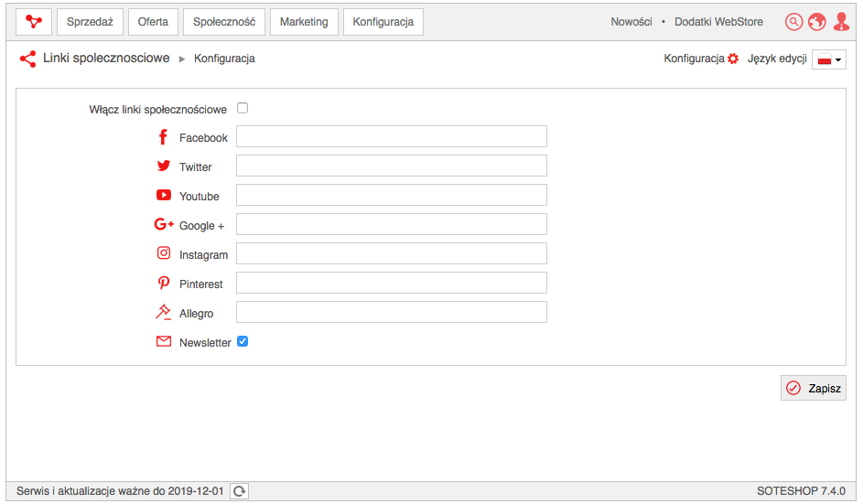This screenshot has height=504, width=863.
Task: Expand the Marketing menu
Action: [x=304, y=22]
